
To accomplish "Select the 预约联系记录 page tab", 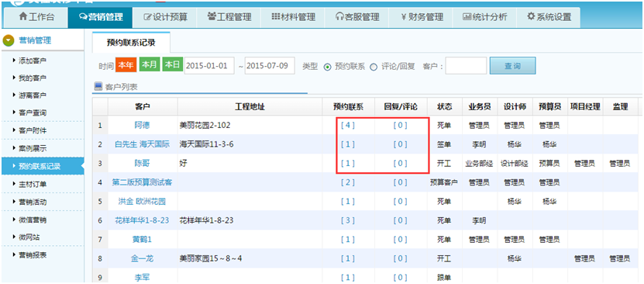I will (131, 43).
